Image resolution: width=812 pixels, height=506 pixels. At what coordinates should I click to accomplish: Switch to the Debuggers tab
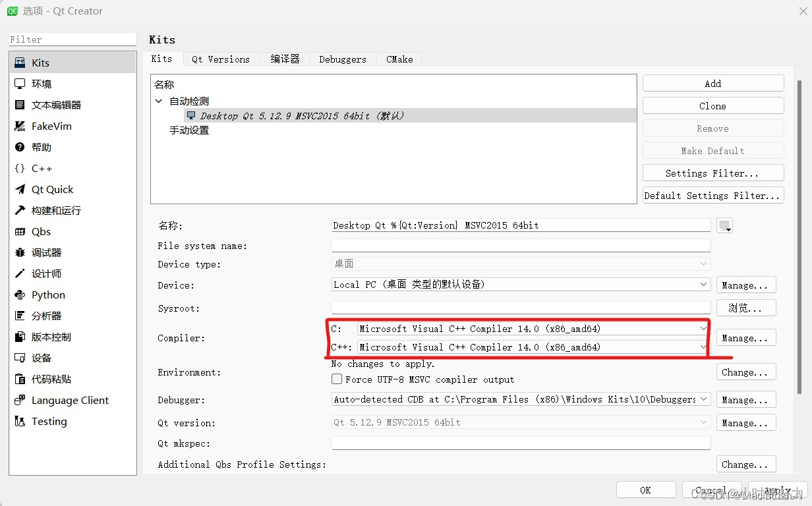pyautogui.click(x=343, y=59)
